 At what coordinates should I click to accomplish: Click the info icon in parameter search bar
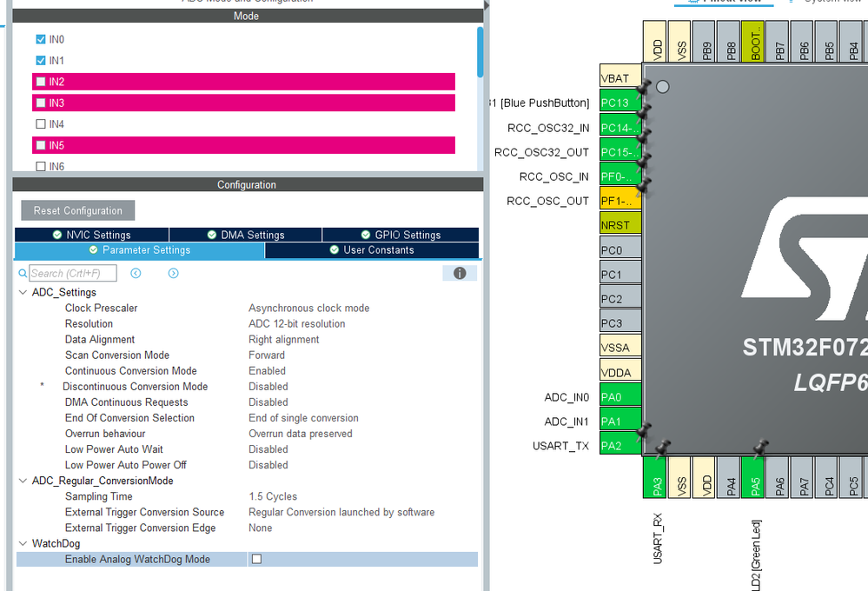coord(460,273)
